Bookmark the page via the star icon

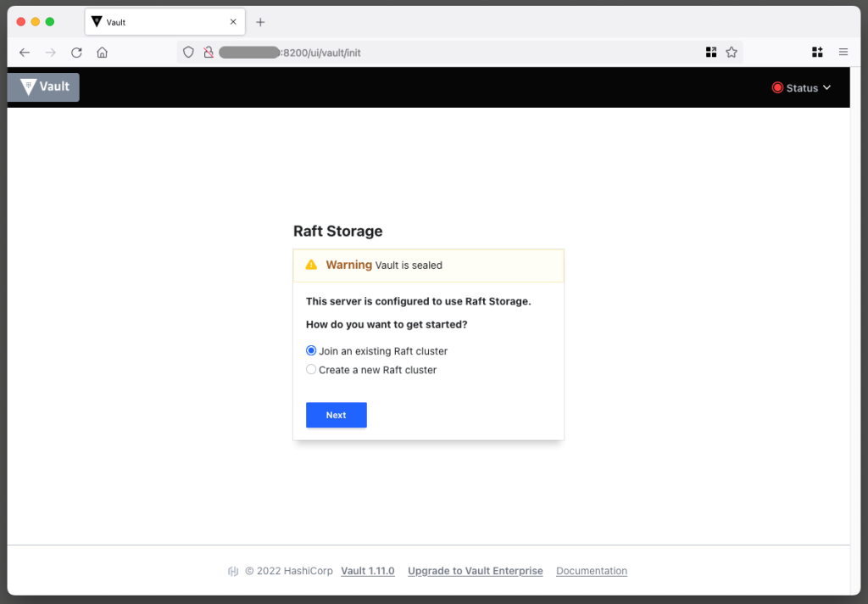731,52
